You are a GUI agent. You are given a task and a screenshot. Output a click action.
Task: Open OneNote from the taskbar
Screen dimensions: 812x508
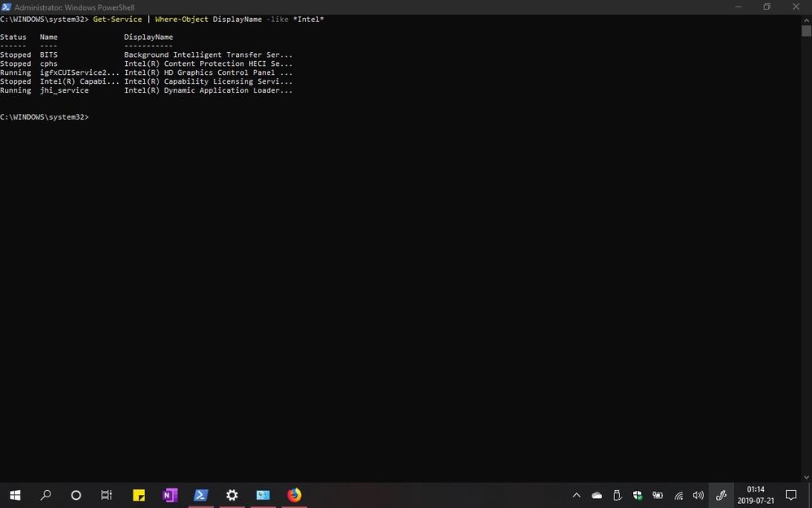click(170, 495)
